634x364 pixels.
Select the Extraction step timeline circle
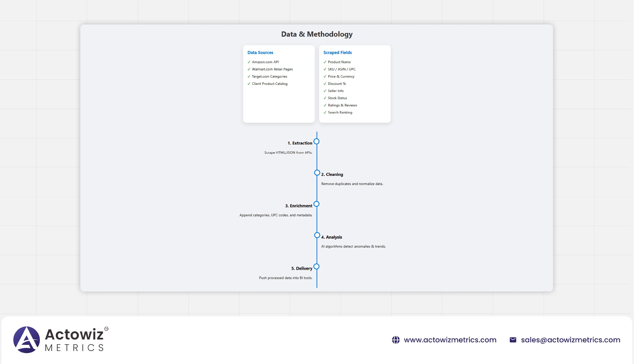coord(316,141)
